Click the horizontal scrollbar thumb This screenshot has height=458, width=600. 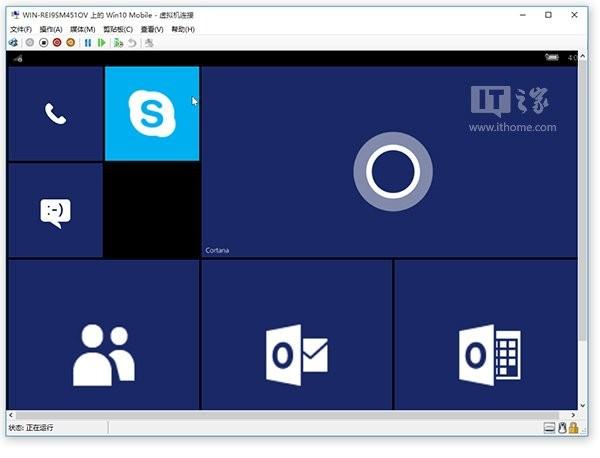point(287,415)
